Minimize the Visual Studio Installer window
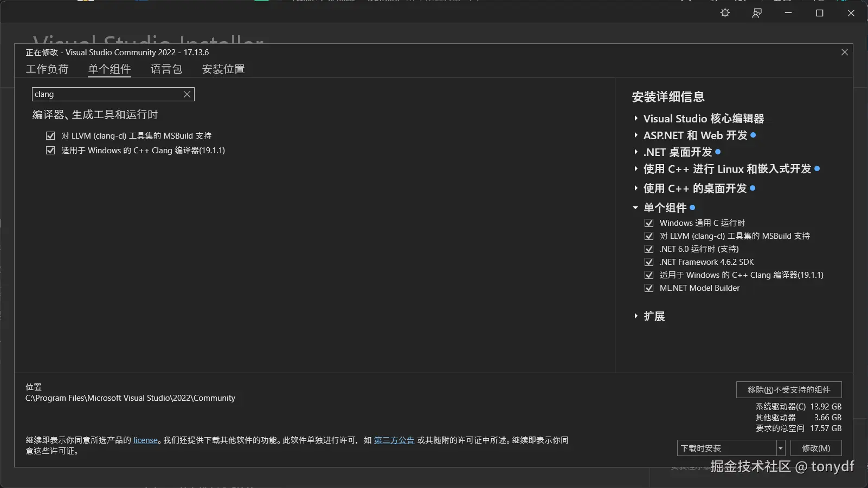Image resolution: width=868 pixels, height=488 pixels. pos(788,13)
